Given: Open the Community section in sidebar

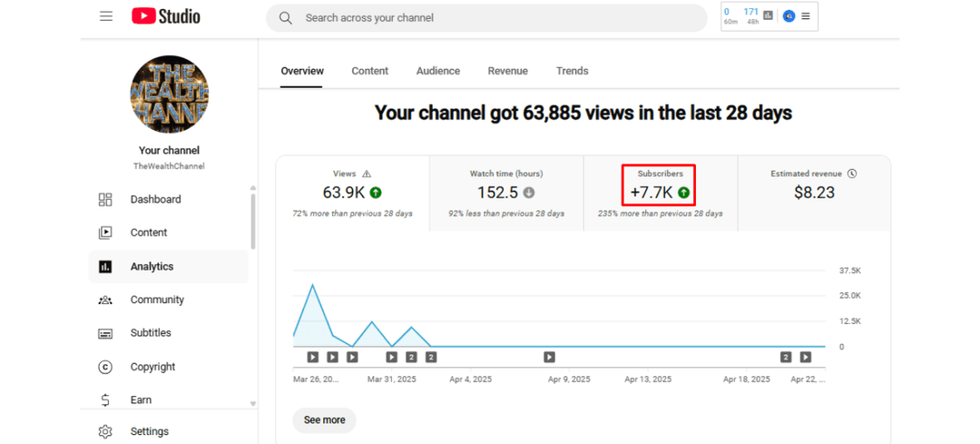Looking at the screenshot, I should [x=157, y=300].
